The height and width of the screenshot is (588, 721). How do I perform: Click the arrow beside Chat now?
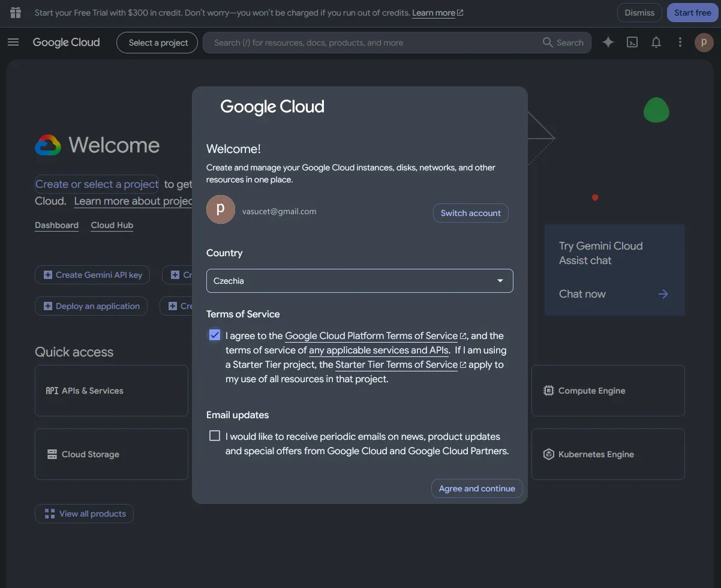tap(663, 294)
